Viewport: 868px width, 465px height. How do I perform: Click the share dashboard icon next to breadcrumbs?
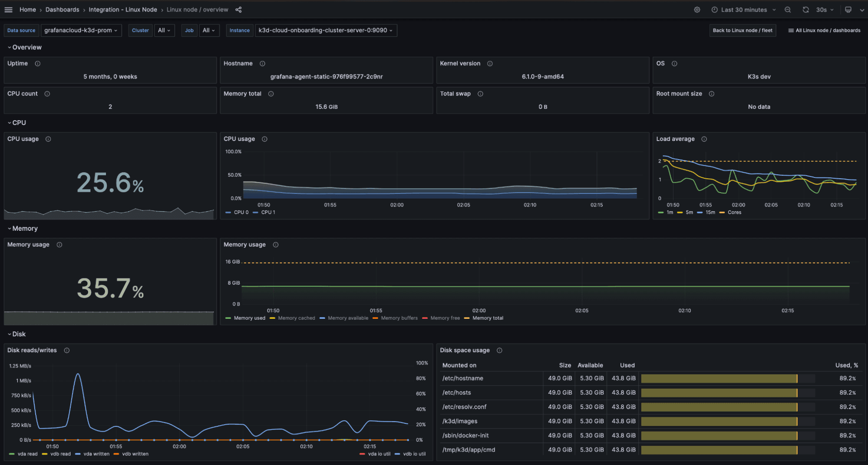[x=238, y=9]
